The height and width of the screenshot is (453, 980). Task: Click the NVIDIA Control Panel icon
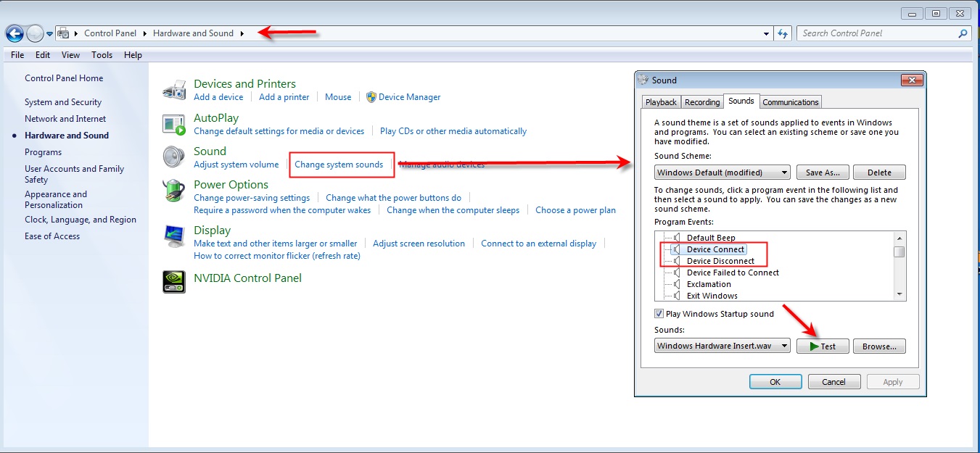pos(174,282)
